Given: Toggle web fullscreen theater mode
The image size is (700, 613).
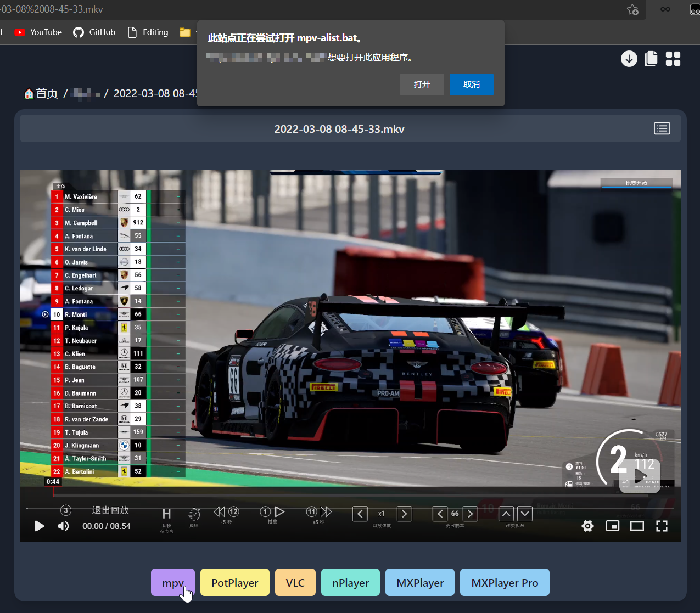Looking at the screenshot, I should 637,526.
